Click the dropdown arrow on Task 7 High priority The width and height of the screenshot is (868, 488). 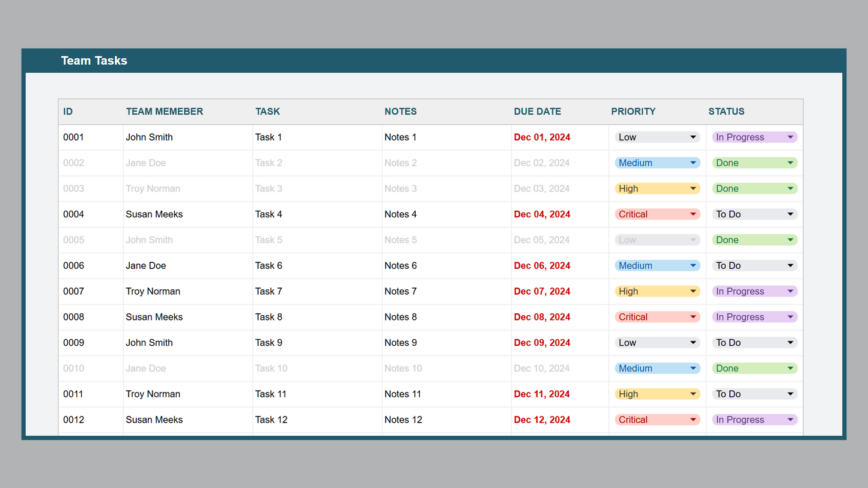click(x=693, y=292)
